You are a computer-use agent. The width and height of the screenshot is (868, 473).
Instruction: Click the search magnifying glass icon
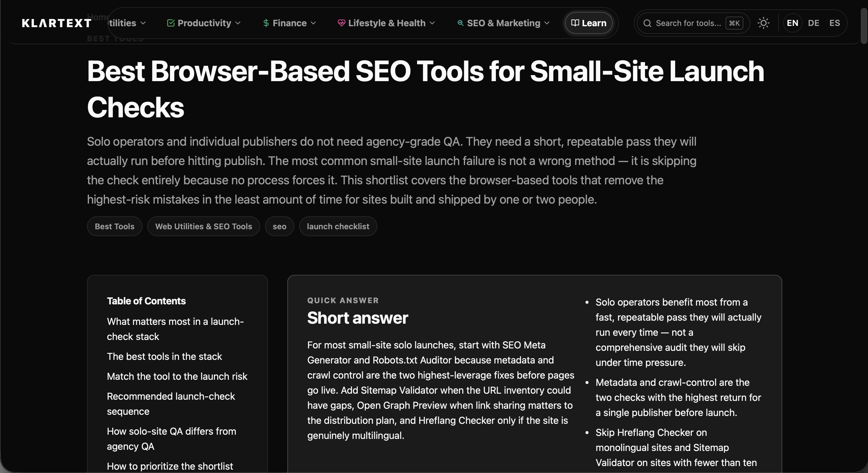click(647, 23)
